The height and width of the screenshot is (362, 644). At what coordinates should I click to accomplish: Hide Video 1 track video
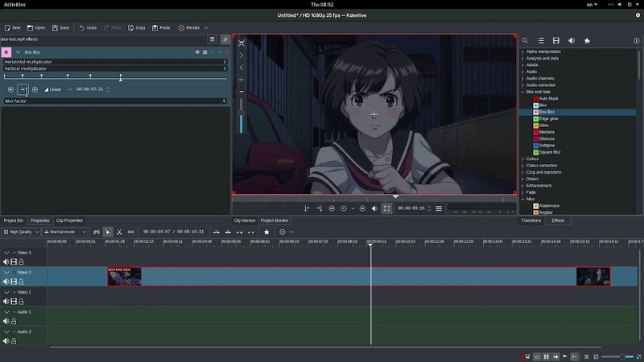pos(14,301)
